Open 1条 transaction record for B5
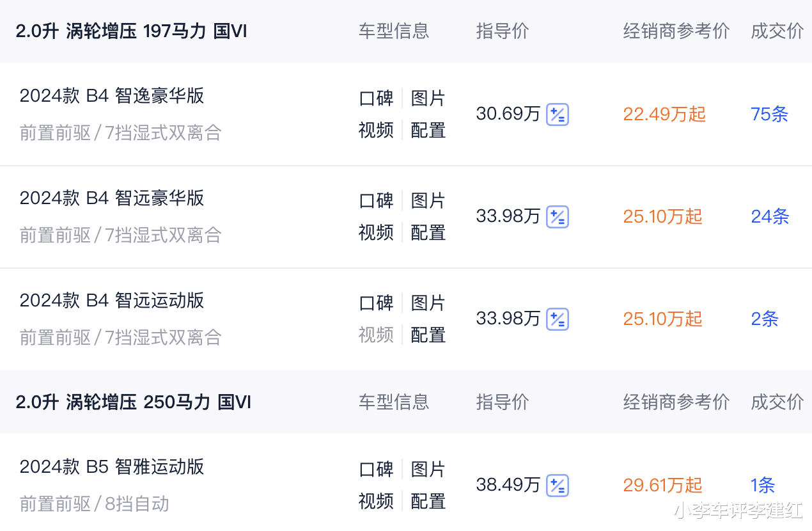Viewport: 812px width, 531px height. (763, 486)
